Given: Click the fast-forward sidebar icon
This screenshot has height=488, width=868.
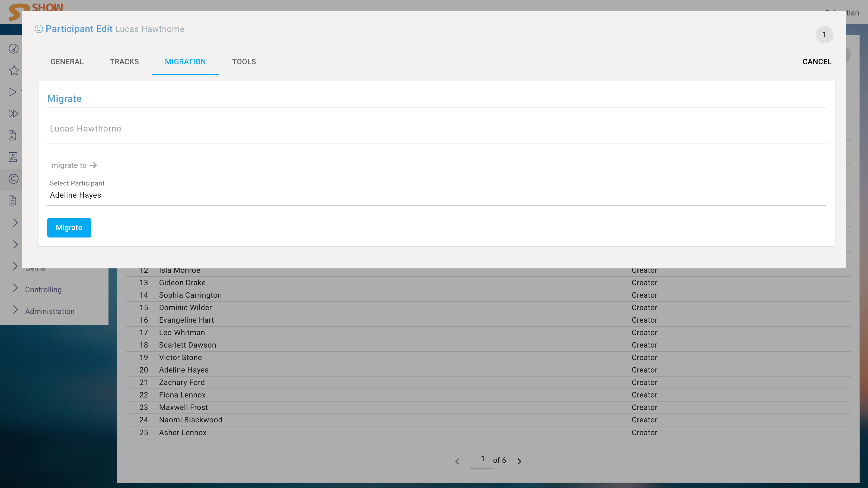Looking at the screenshot, I should pyautogui.click(x=13, y=114).
